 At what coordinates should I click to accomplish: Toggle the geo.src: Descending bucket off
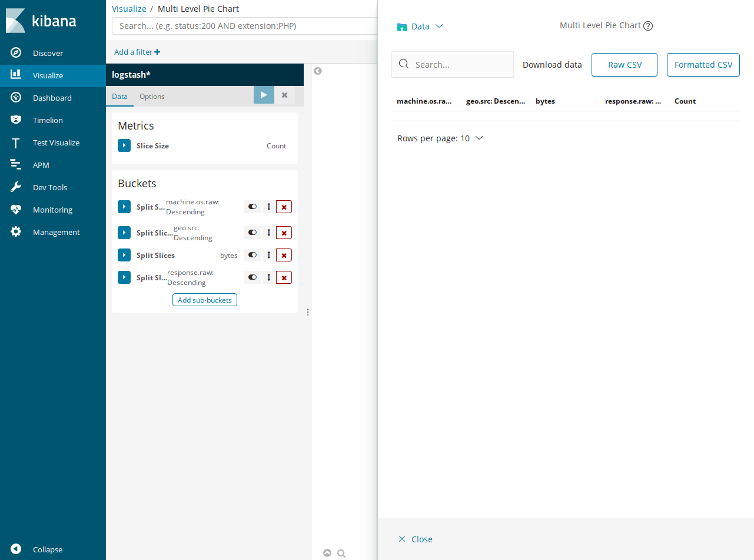pos(253,232)
